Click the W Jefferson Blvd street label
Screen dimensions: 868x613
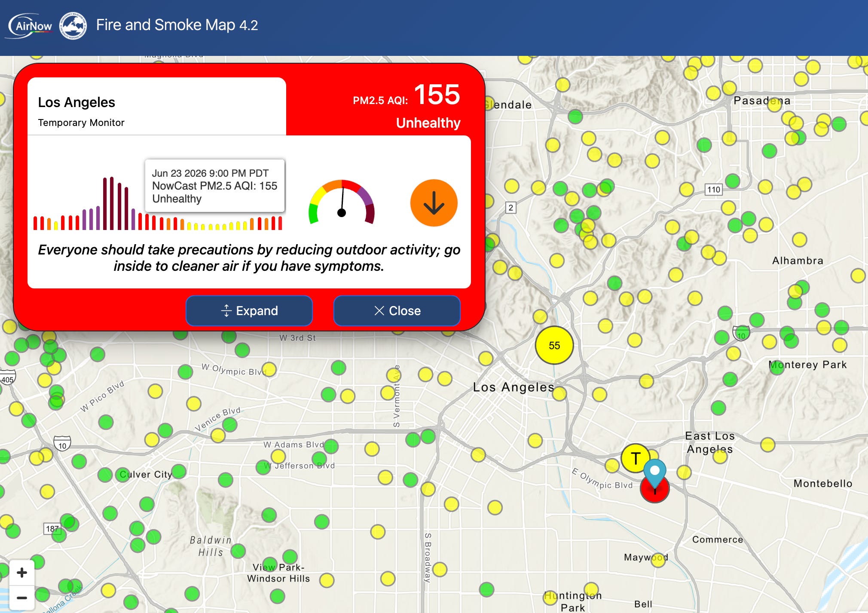(299, 466)
